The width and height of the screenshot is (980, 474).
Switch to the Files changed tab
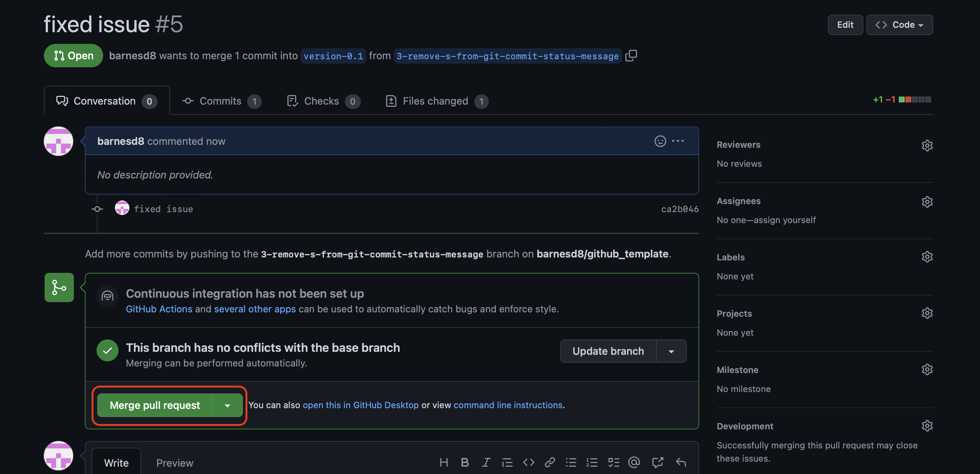point(436,101)
